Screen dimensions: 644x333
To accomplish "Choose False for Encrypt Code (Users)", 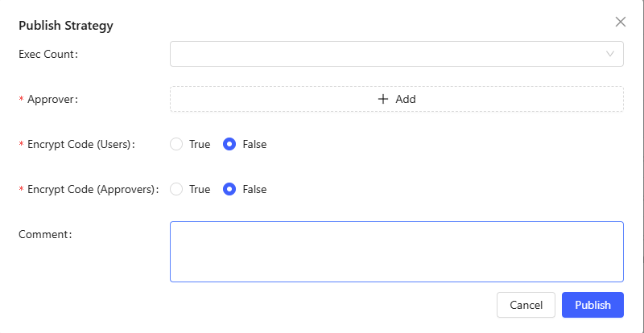I will point(229,145).
